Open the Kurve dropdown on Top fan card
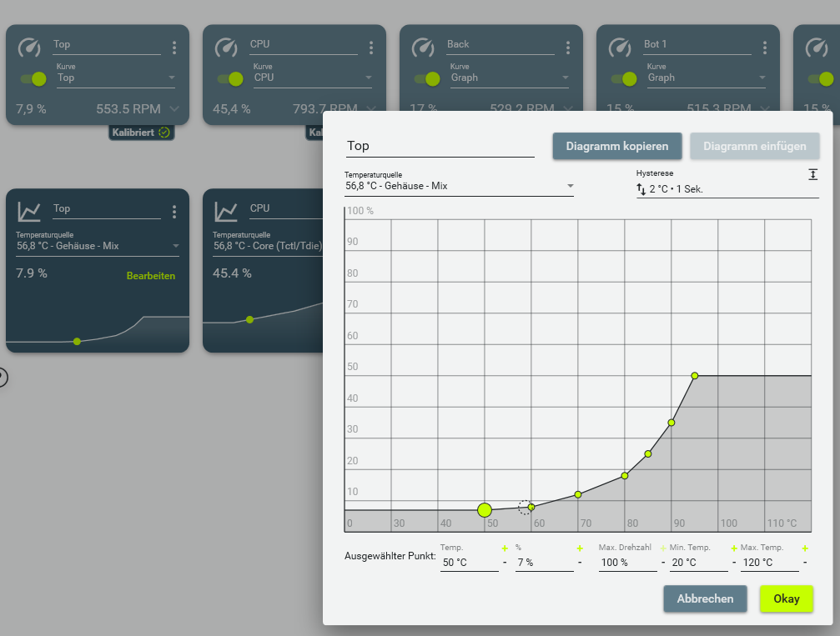Screen dimensions: 840x636 116,78
